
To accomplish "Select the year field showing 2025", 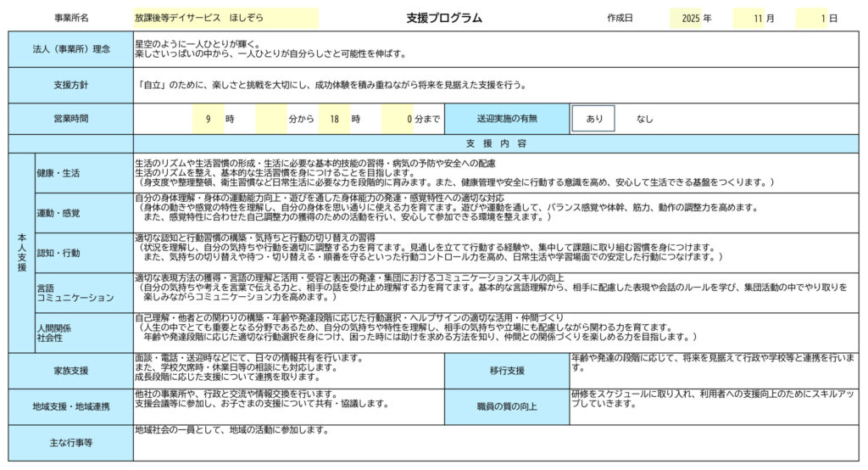I will point(685,17).
